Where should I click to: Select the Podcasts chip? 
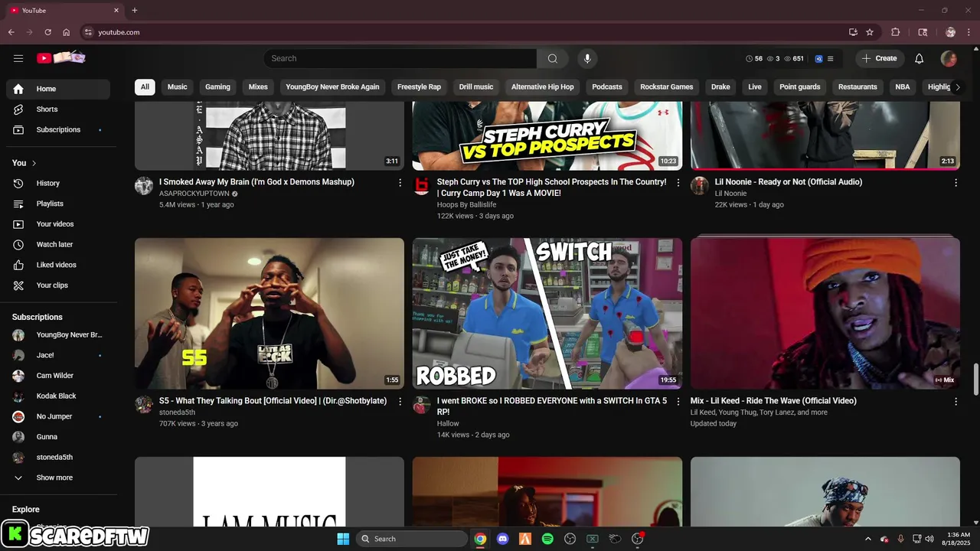tap(607, 87)
